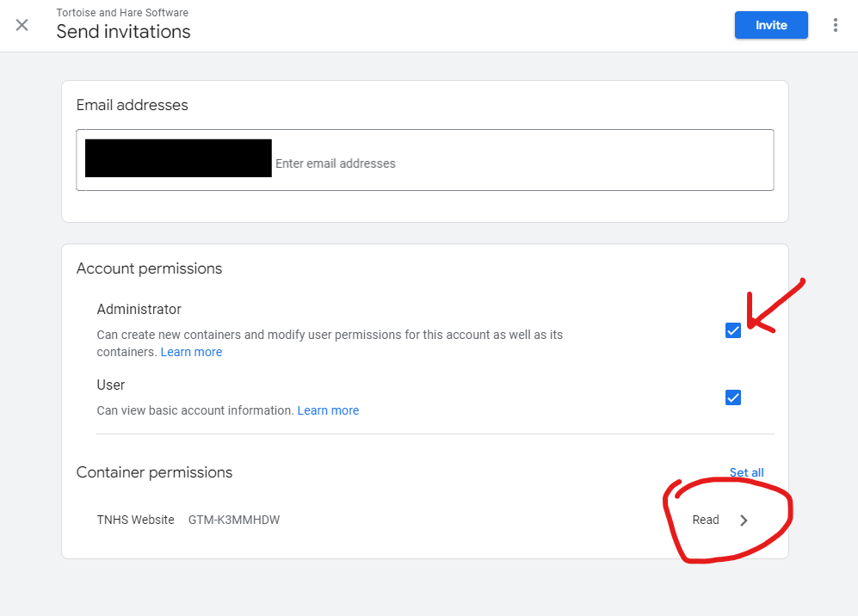The image size is (858, 616).
Task: Open Learn more under Administrator
Action: coord(191,351)
